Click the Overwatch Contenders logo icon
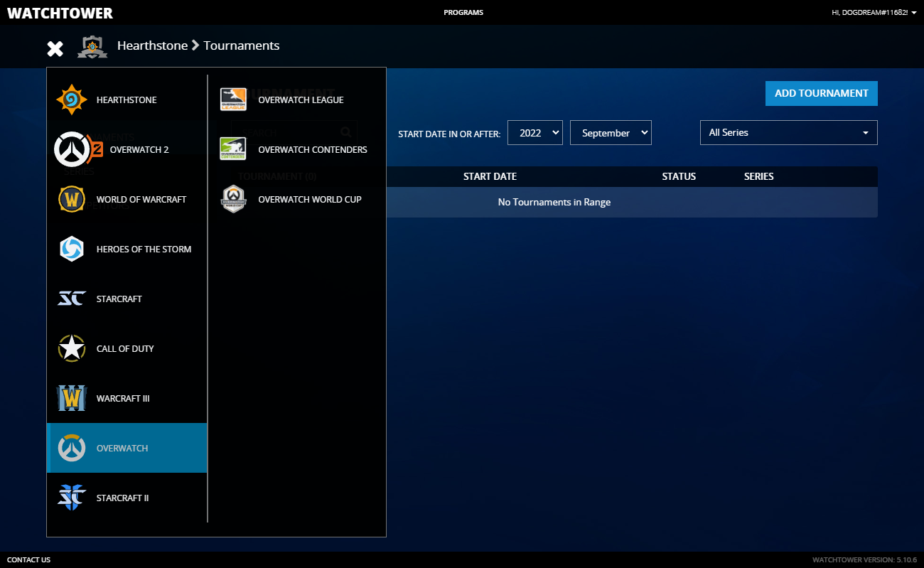 (x=233, y=150)
